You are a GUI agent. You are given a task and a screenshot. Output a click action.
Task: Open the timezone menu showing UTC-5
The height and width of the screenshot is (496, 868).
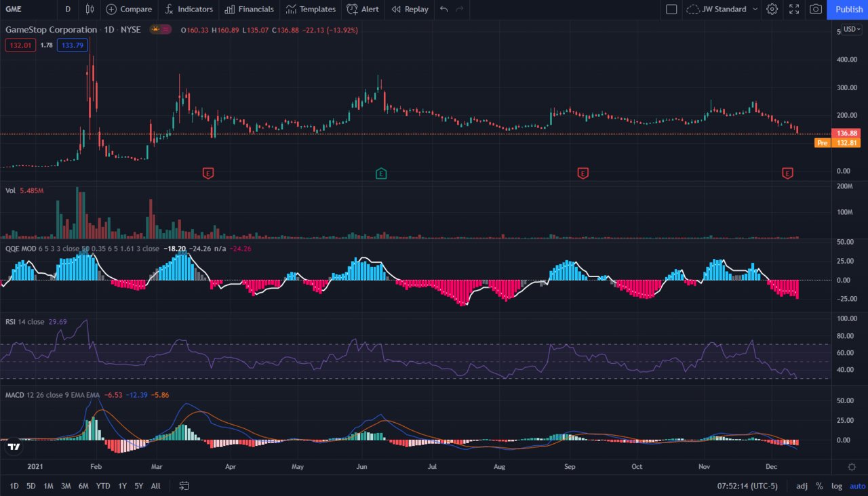coord(748,486)
